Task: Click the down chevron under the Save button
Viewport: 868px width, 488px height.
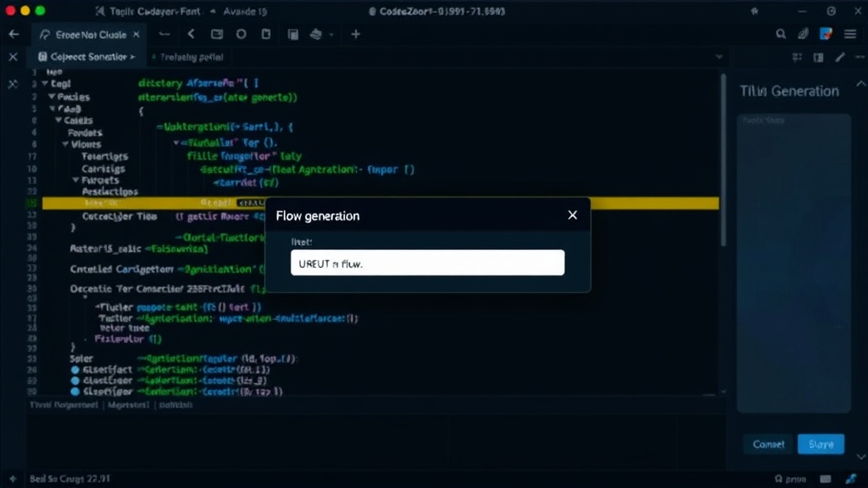Action: pos(861,457)
